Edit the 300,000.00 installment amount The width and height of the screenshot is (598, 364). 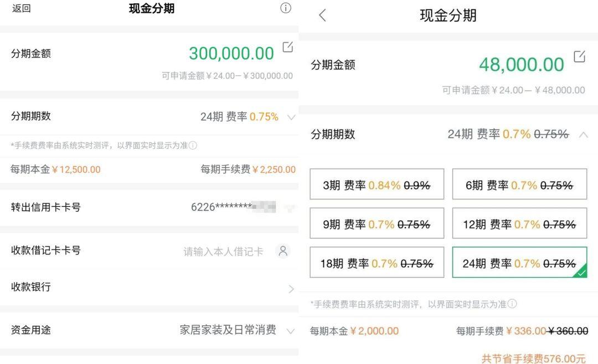pos(287,47)
